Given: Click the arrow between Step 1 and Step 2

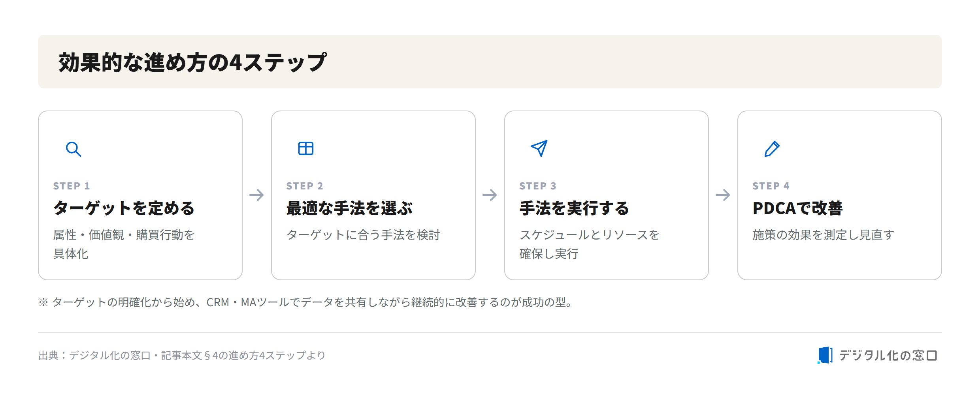Looking at the screenshot, I should [x=257, y=195].
